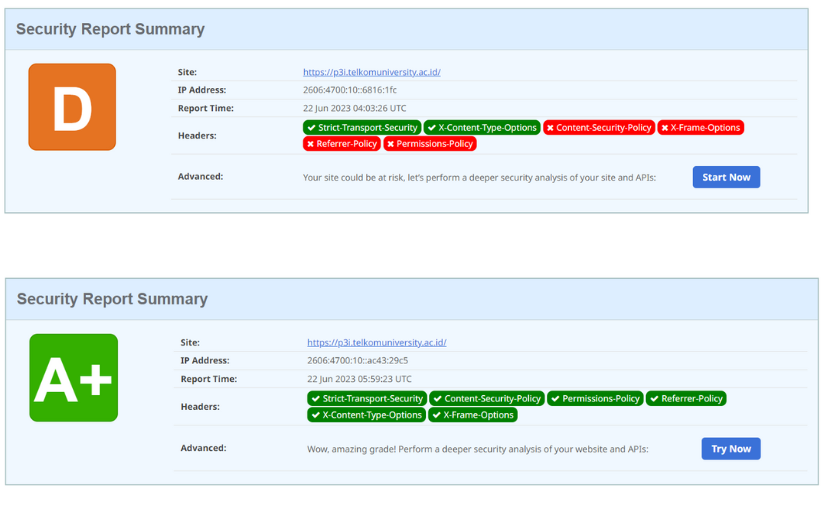Select green X-Frame-Options badge in A+ report

[x=473, y=415]
